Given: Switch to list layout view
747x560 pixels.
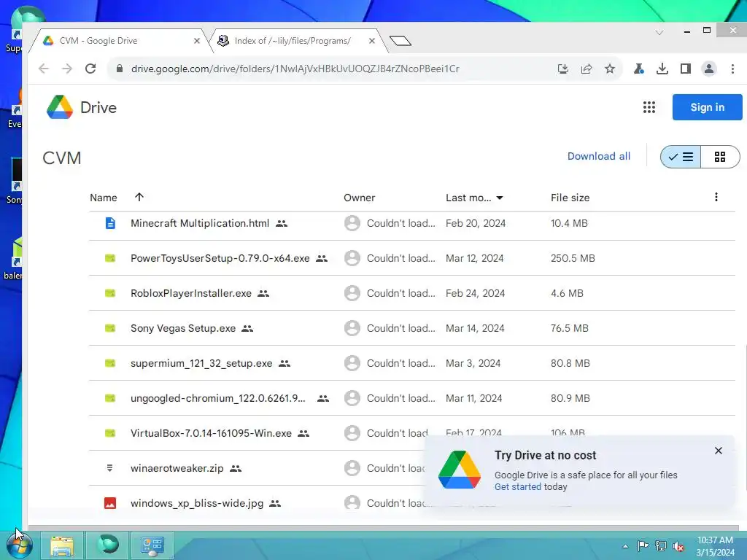Looking at the screenshot, I should (681, 157).
